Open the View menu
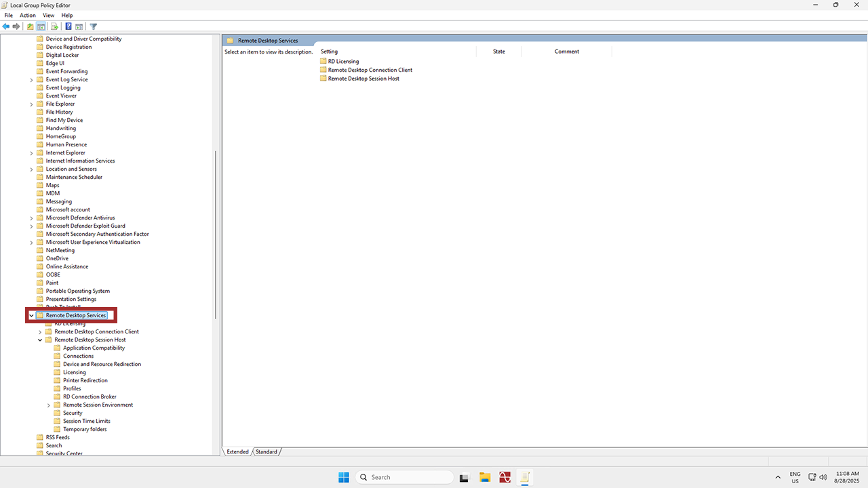Screen dimensions: 868x488 pos(48,15)
